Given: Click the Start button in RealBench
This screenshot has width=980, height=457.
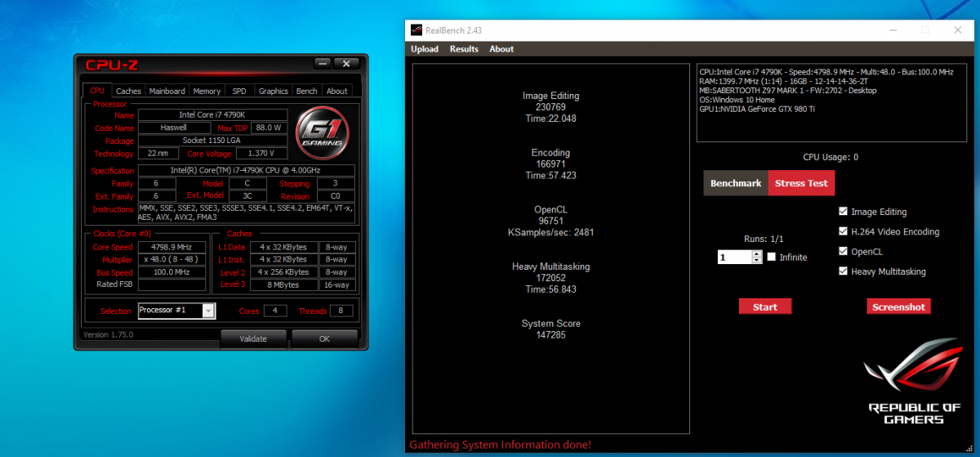Looking at the screenshot, I should (x=765, y=307).
